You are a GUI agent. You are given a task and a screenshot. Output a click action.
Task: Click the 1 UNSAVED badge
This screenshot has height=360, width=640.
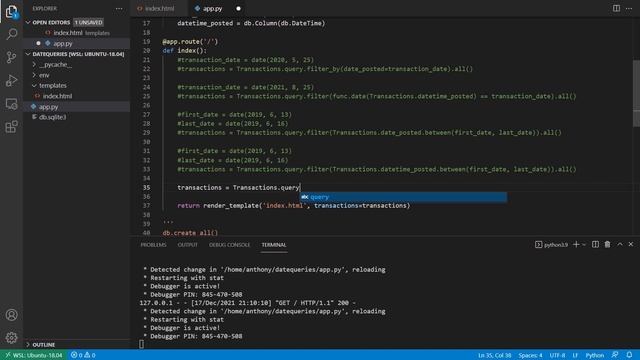89,22
